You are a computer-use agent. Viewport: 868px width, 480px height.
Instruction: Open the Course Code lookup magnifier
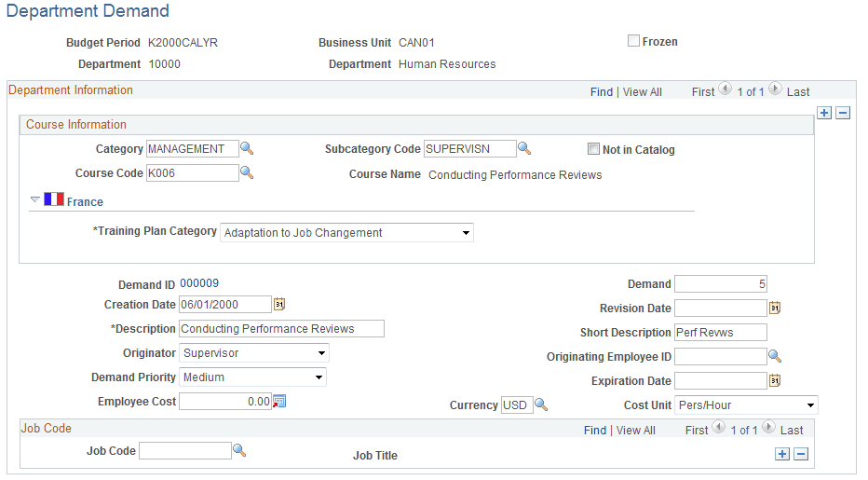247,172
